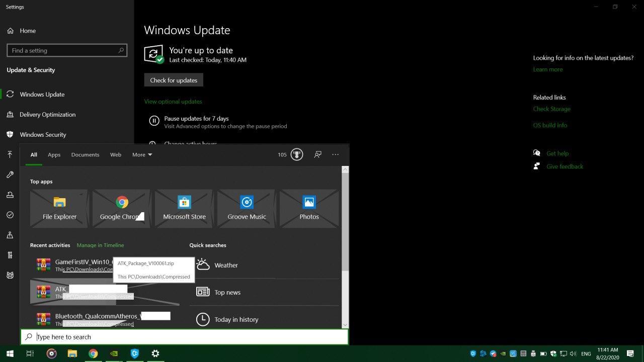Open Bluetooth_QualcommAtheros recent archive
Image resolution: width=644 pixels, height=362 pixels.
[x=105, y=319]
